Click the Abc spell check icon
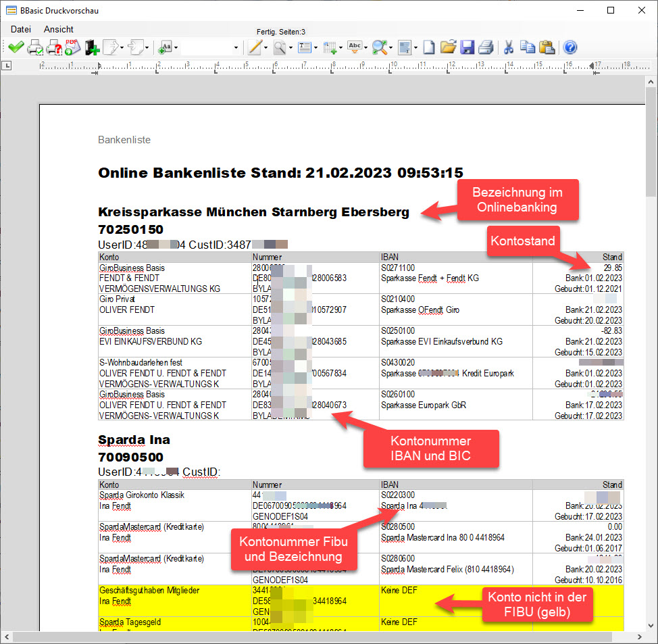Screen dimensions: 658x644 (355, 47)
